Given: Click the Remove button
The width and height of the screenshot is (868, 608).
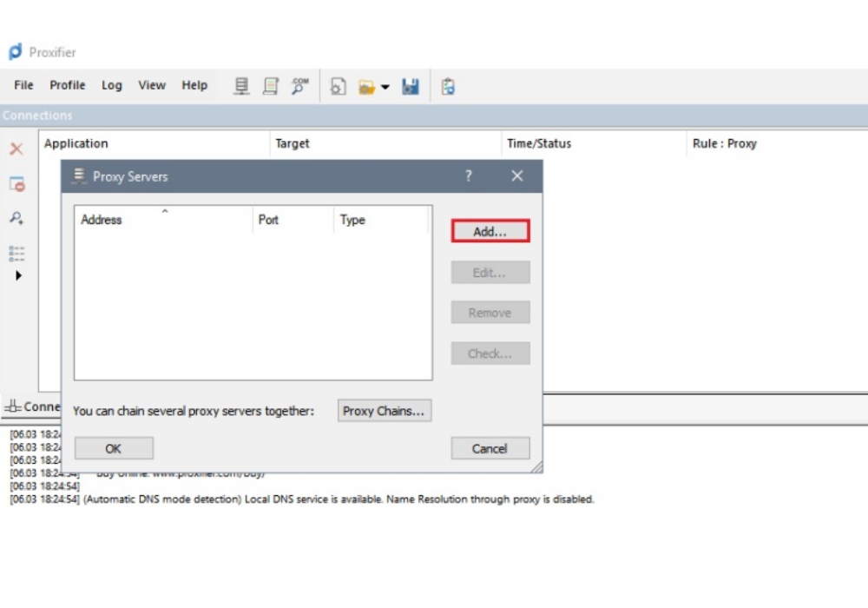Looking at the screenshot, I should pyautogui.click(x=490, y=313).
